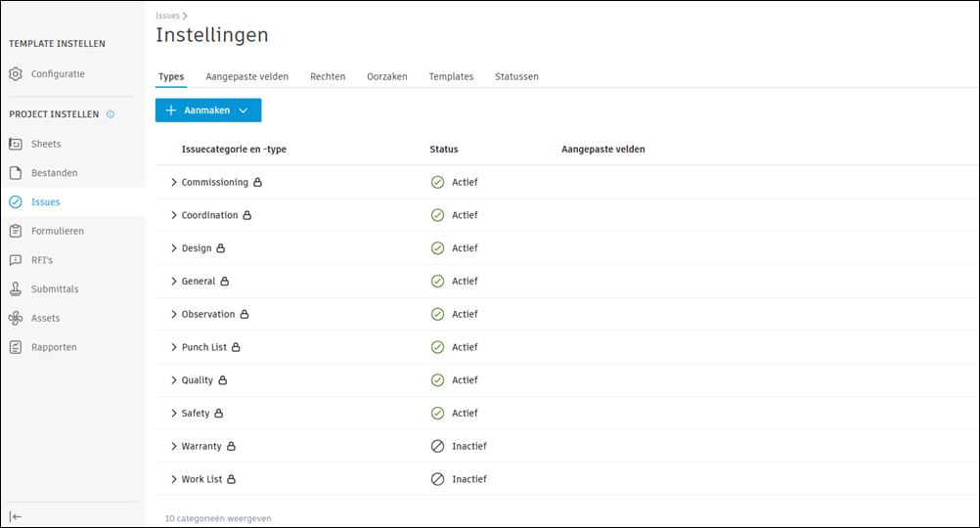Image resolution: width=980 pixels, height=528 pixels.
Task: Click the Configuratie gear icon
Action: (x=16, y=74)
